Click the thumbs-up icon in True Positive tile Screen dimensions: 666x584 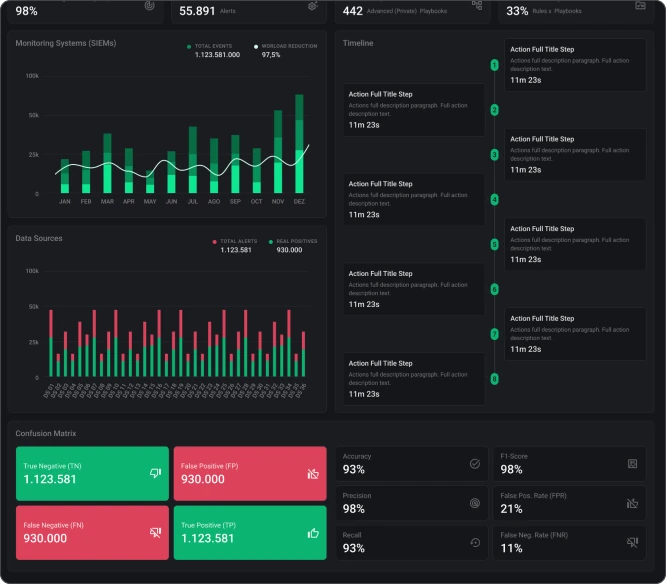[x=313, y=533]
